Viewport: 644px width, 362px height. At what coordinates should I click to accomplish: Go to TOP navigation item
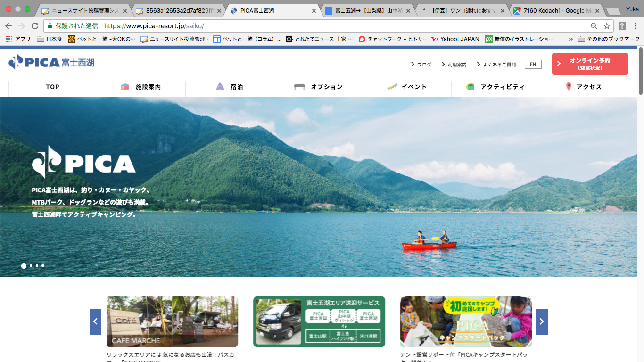pyautogui.click(x=53, y=87)
